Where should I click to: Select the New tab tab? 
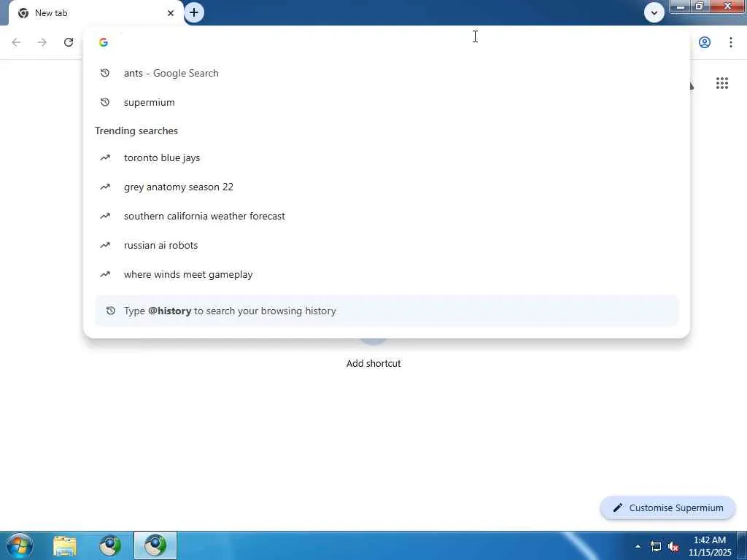coord(96,13)
